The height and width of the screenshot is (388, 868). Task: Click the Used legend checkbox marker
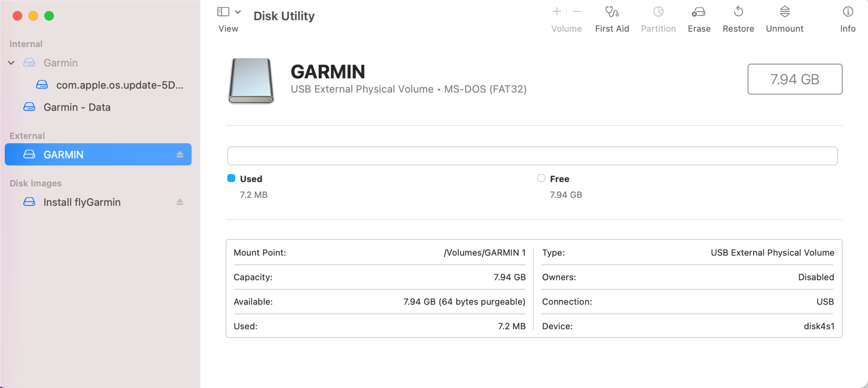(231, 178)
